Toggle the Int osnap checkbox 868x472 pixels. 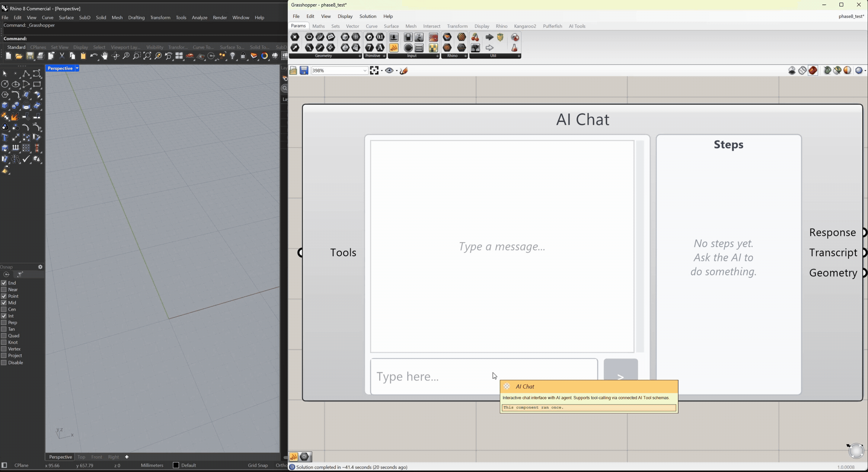(x=4, y=316)
